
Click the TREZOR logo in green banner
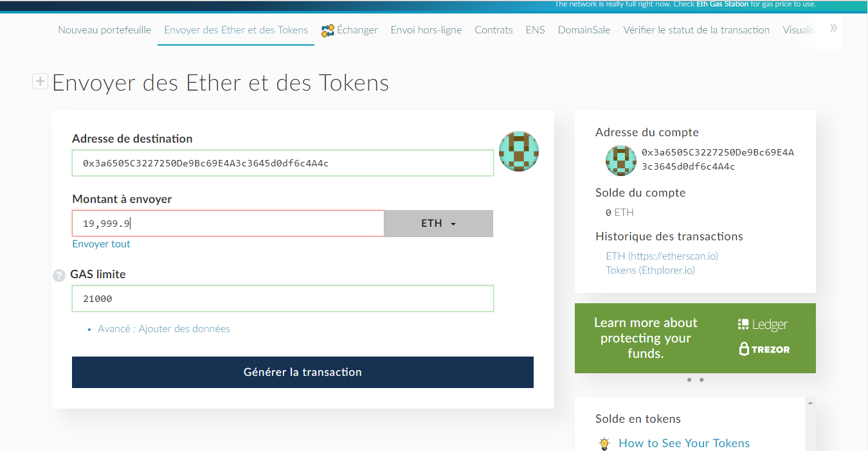point(764,349)
